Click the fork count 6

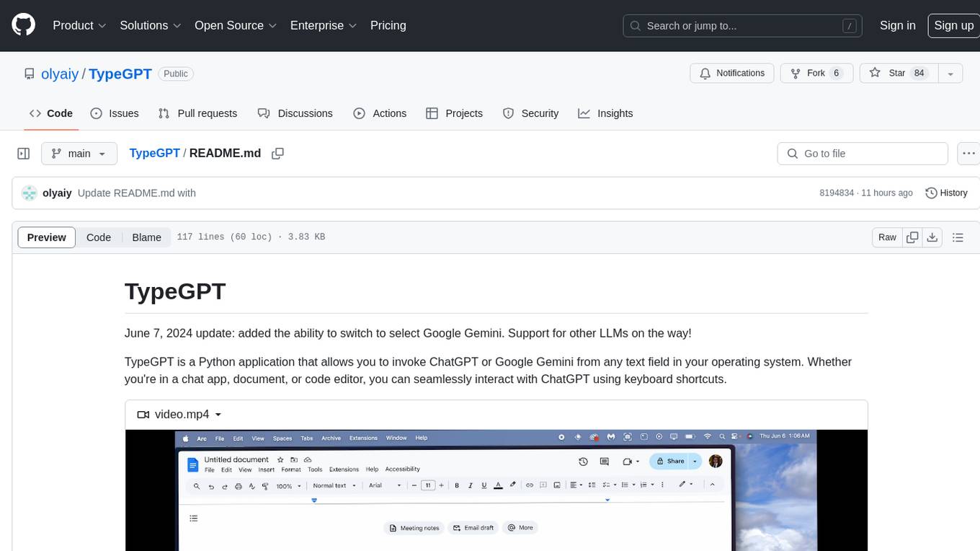836,74
